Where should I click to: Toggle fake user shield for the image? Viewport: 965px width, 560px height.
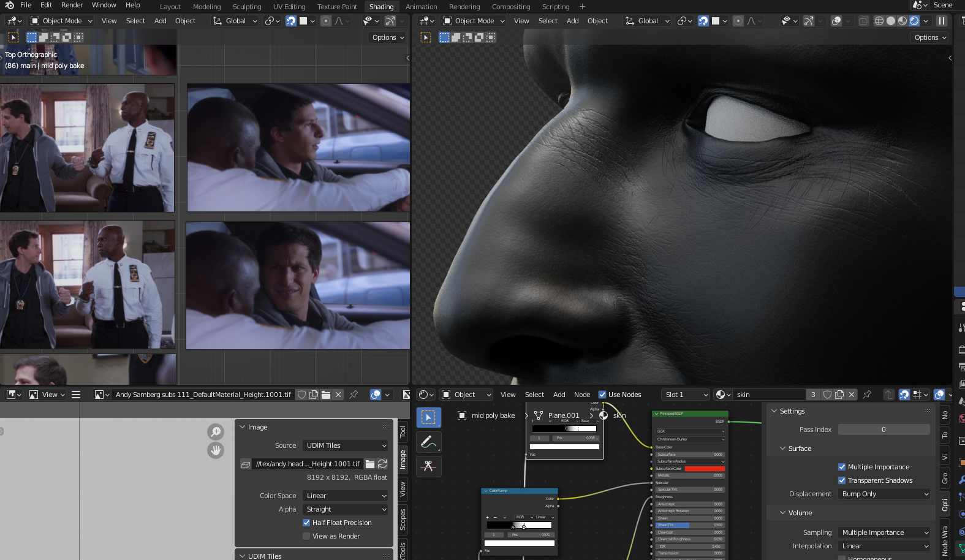pyautogui.click(x=301, y=395)
